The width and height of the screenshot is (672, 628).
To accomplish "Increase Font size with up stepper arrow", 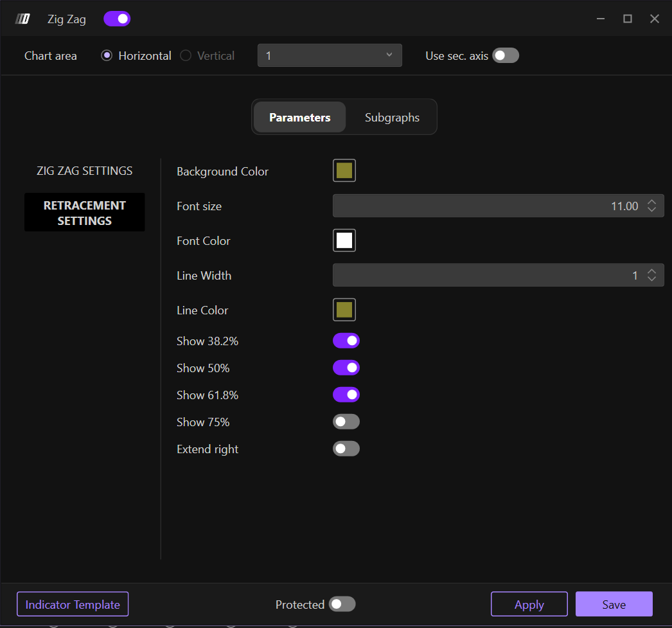I will pyautogui.click(x=652, y=202).
